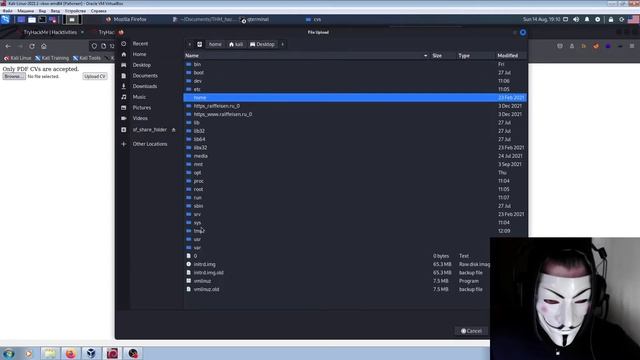Image resolution: width=640 pixels, height=360 pixels.
Task: Click the 'Desktop' breadcrumb button
Action: tap(262, 44)
